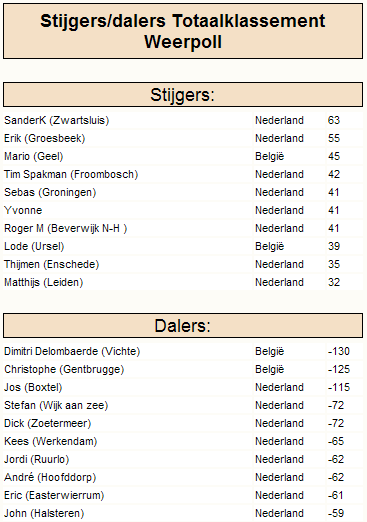Click the Christophe (Gentbrugge) entry
The height and width of the screenshot is (522, 367).
click(x=64, y=369)
